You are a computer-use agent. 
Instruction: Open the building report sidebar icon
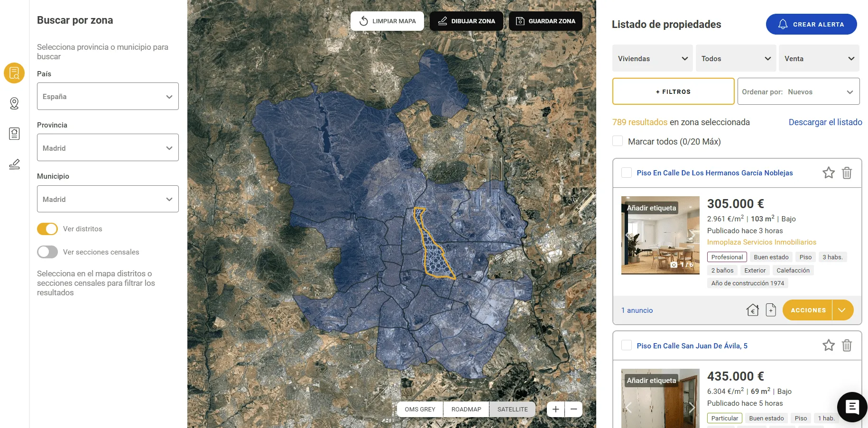pos(14,134)
